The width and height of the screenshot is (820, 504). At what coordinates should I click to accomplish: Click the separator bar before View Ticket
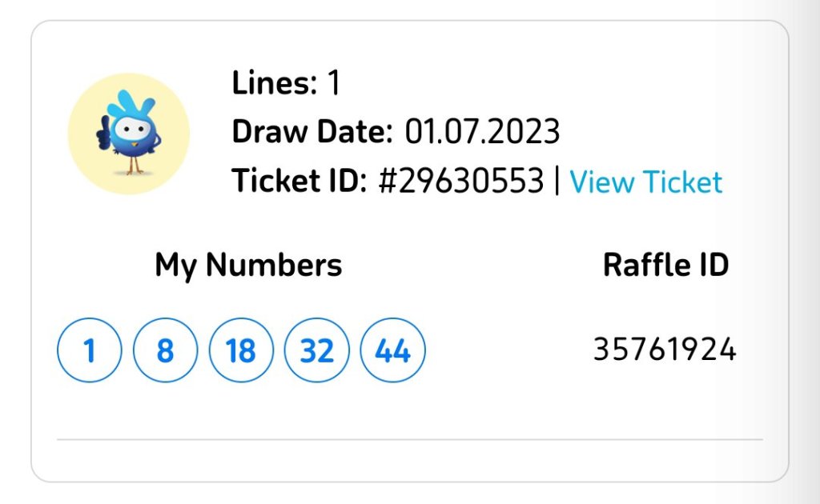(x=557, y=182)
